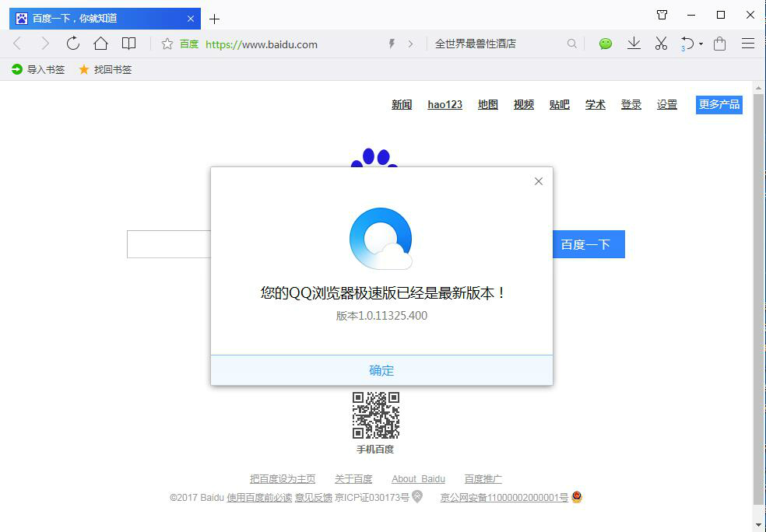Open the 地图 link
Viewport: 766px width, 532px height.
point(488,104)
